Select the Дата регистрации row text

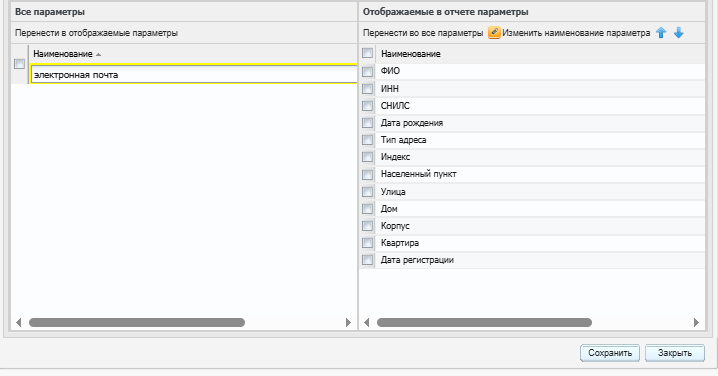point(417,260)
